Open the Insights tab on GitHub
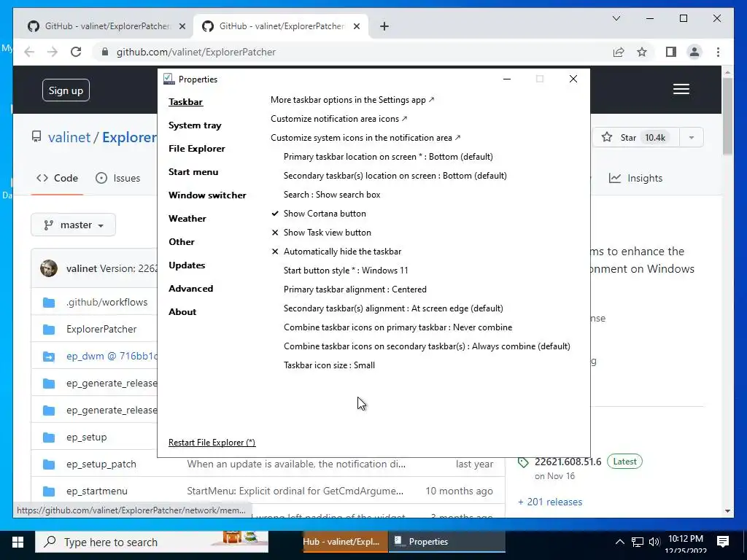Viewport: 747px width, 560px height. 635,178
